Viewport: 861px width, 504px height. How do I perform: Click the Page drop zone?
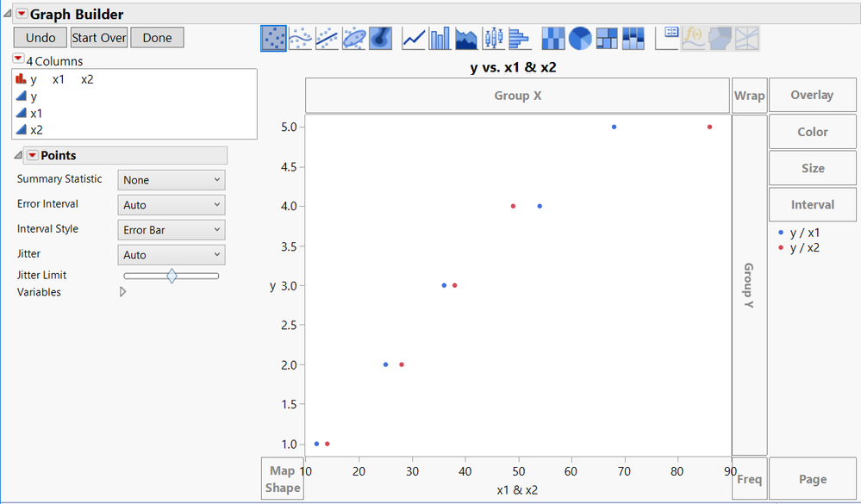[x=812, y=479]
